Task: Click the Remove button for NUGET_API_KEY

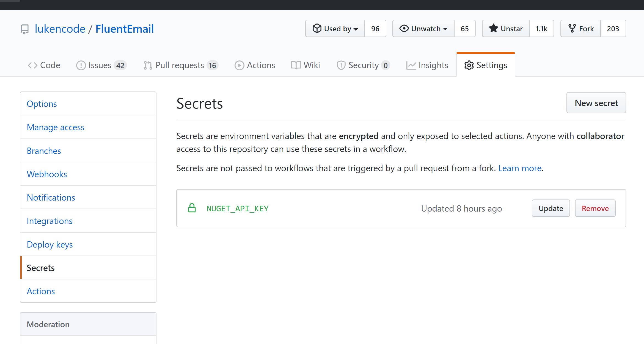Action: tap(595, 208)
